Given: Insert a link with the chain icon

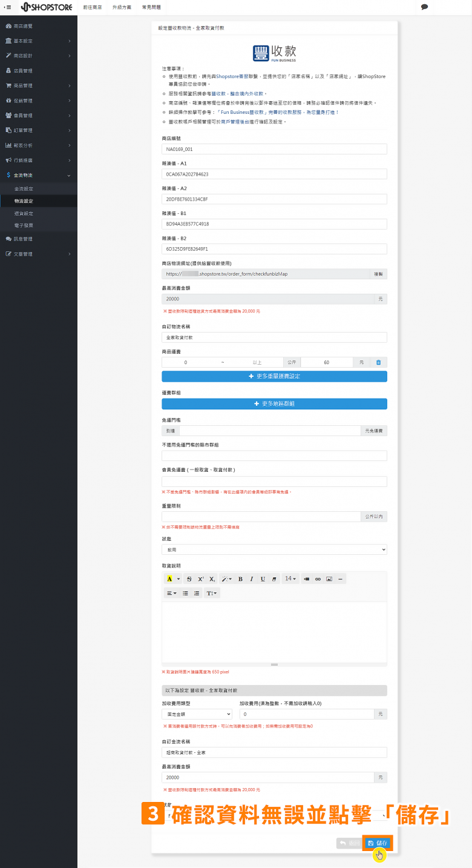Looking at the screenshot, I should pos(318,579).
